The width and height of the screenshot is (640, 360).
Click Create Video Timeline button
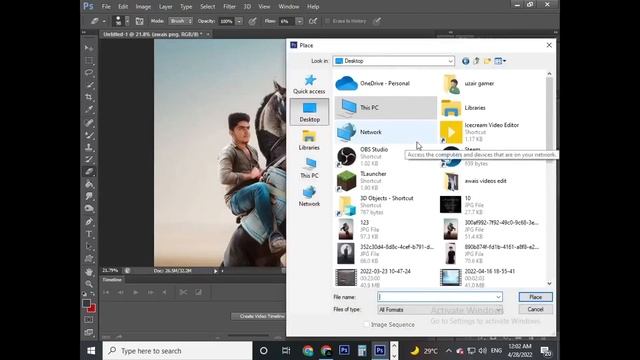258,316
